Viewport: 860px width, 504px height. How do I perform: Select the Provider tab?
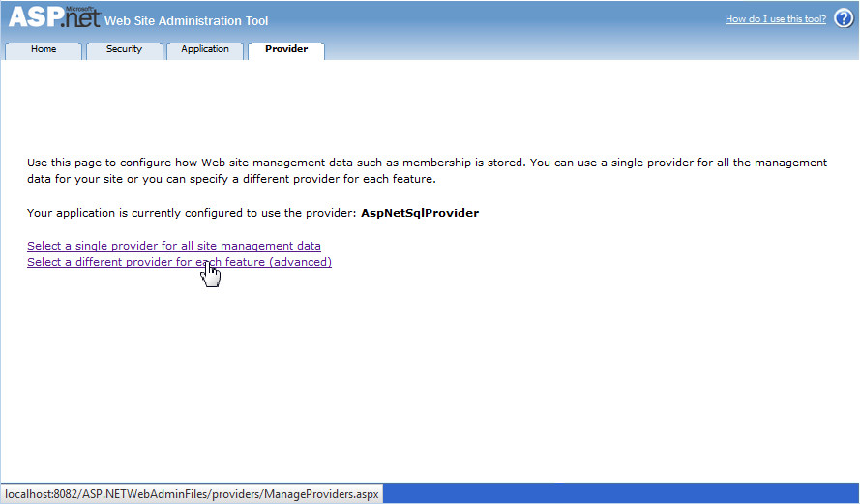click(x=286, y=49)
